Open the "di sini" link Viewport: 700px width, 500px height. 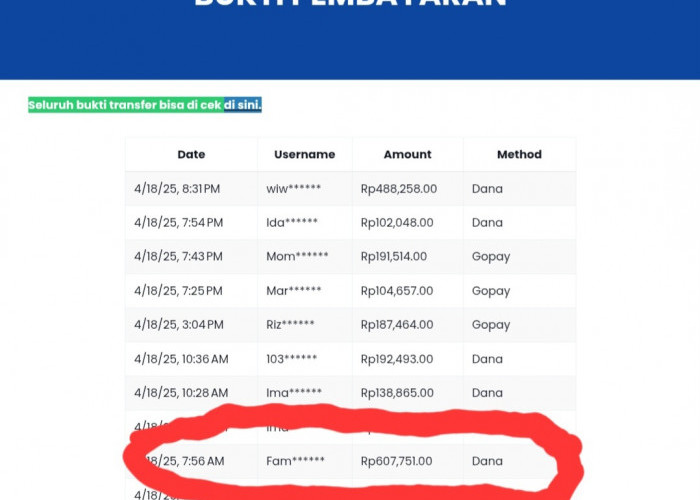242,104
